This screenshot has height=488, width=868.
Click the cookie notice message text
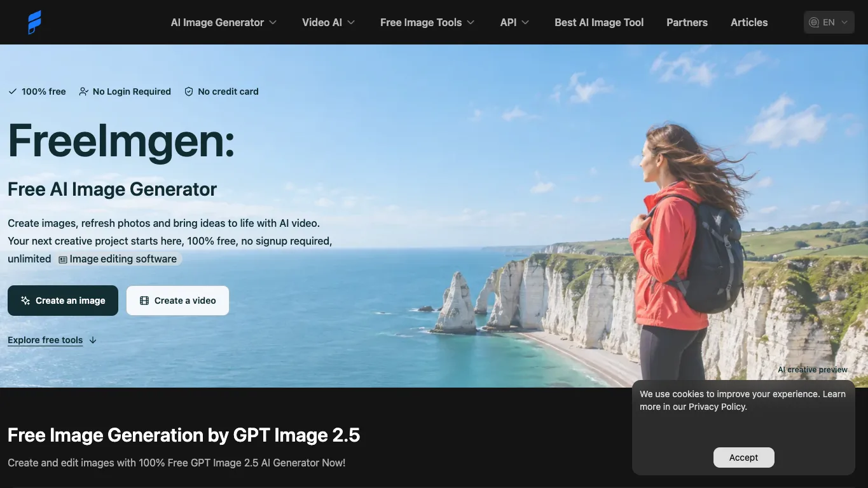[x=743, y=400]
